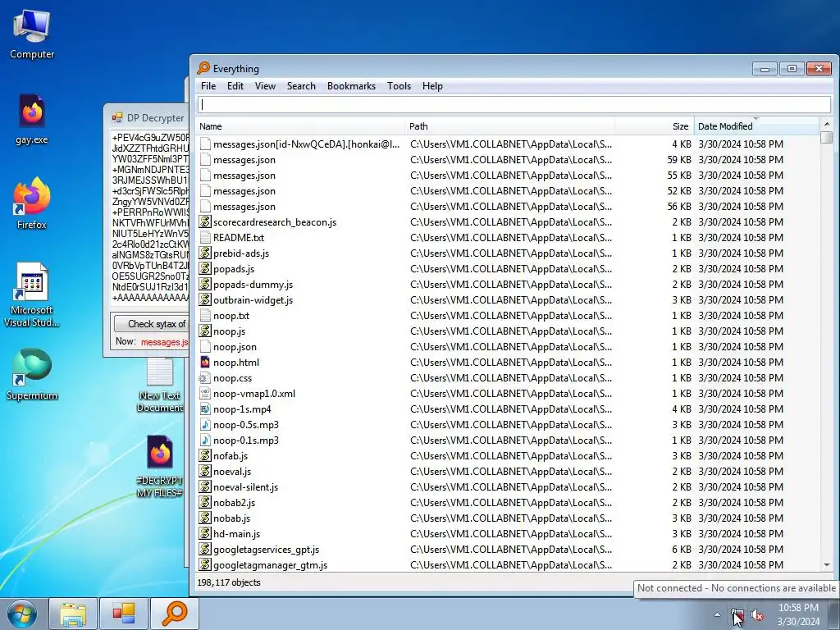Open the Bookmarks menu in Everything

(351, 85)
